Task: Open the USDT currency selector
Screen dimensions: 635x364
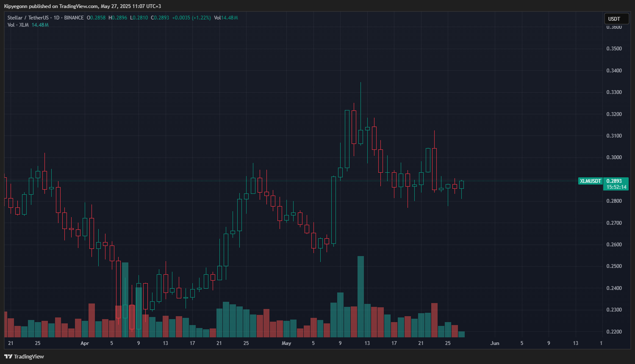Action: pos(616,19)
